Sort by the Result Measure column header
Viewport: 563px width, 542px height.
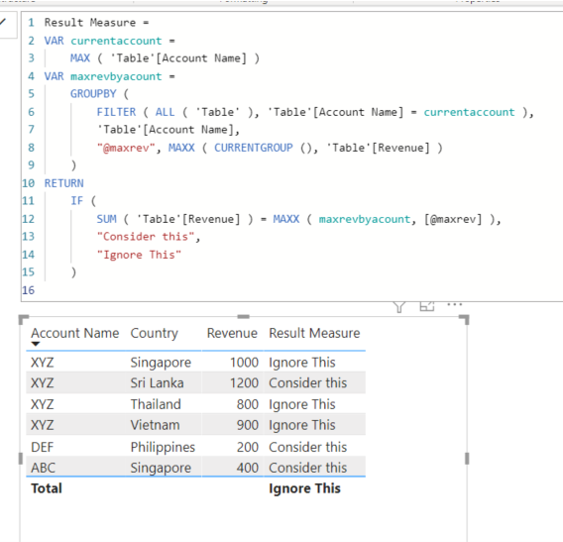pyautogui.click(x=314, y=333)
